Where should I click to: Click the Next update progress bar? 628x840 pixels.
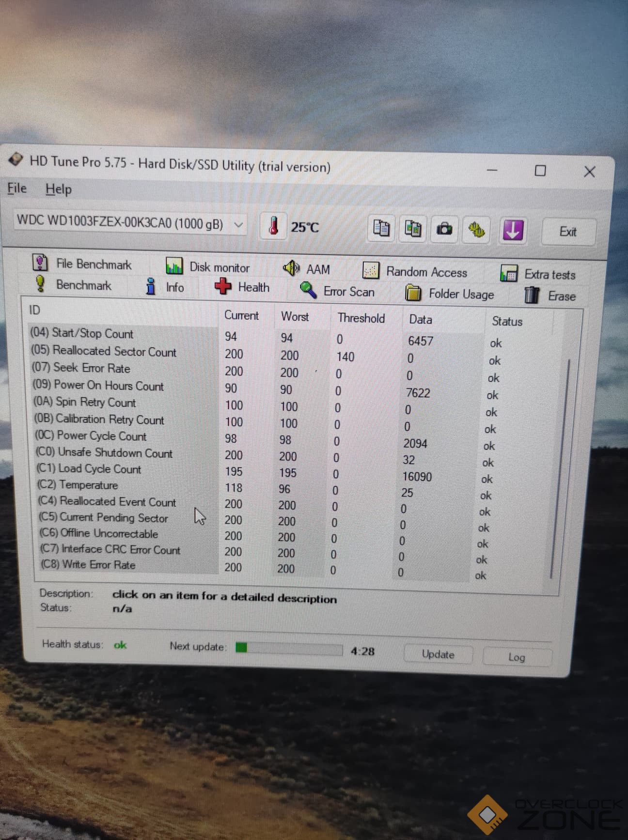point(289,648)
